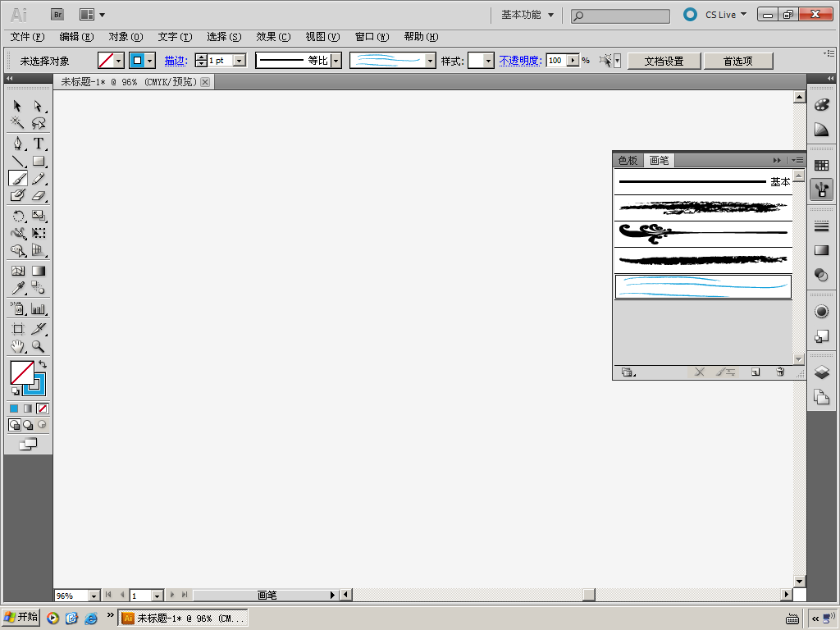This screenshot has width=840, height=630.
Task: Open the 描边 stroke panel link
Action: click(x=176, y=61)
